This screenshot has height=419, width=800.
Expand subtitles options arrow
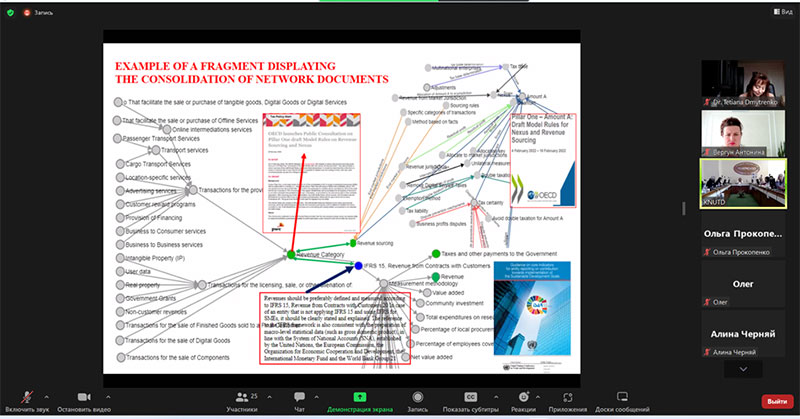click(496, 397)
